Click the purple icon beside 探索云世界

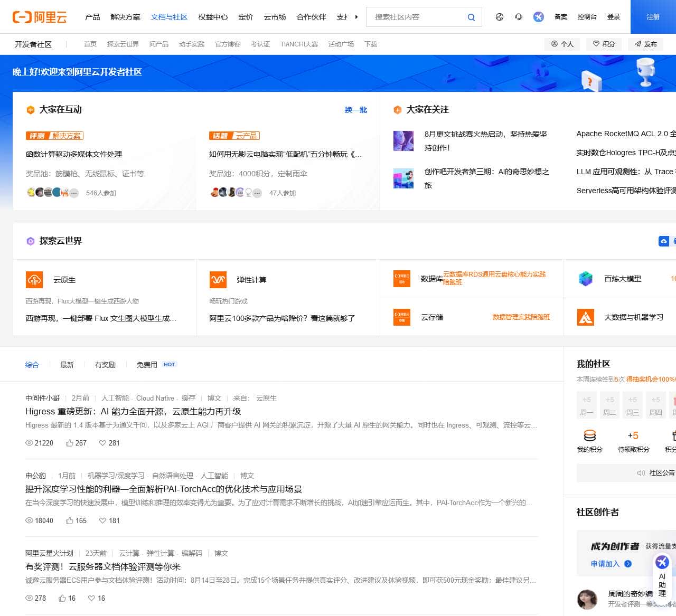pyautogui.click(x=31, y=241)
